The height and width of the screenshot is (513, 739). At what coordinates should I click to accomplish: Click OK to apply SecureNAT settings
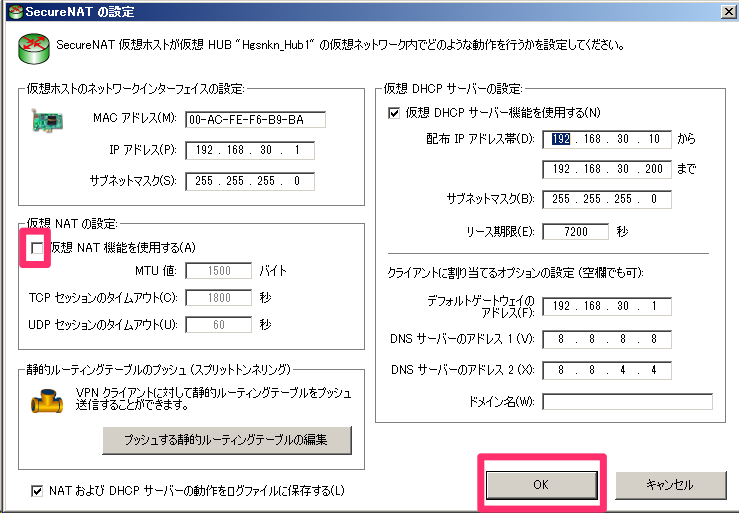click(542, 485)
